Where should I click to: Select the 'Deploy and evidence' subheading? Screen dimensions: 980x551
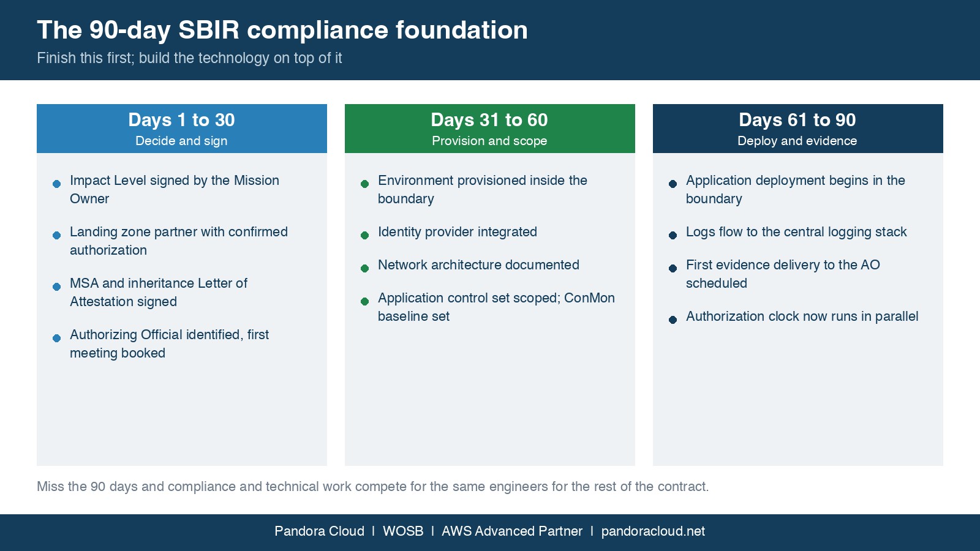(x=797, y=141)
